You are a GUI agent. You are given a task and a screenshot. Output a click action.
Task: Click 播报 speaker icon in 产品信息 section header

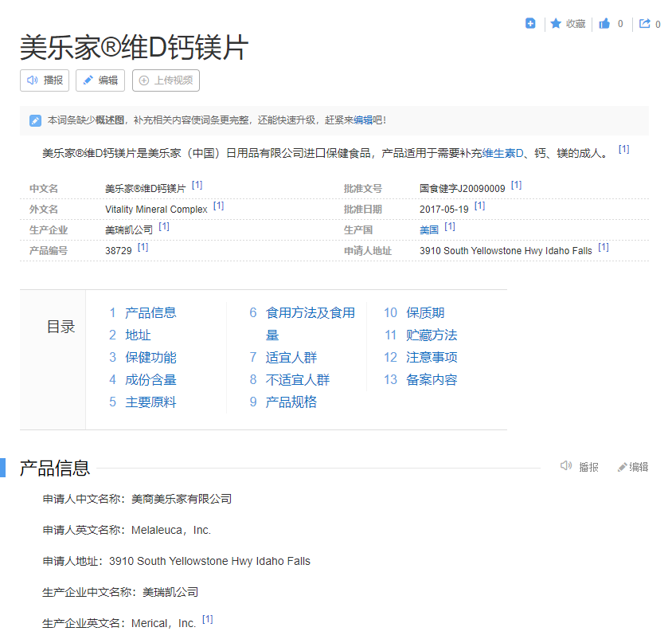(x=566, y=466)
